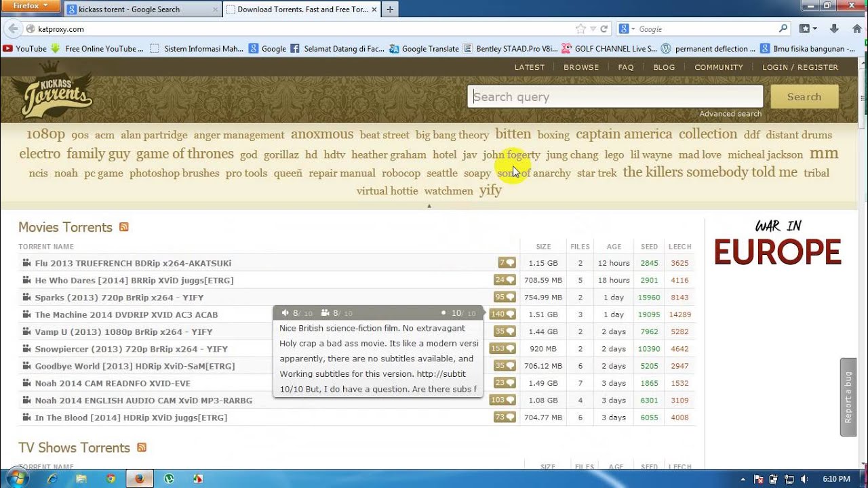The image size is (868, 488).
Task: Open Google Translate bookmark
Action: tap(424, 49)
